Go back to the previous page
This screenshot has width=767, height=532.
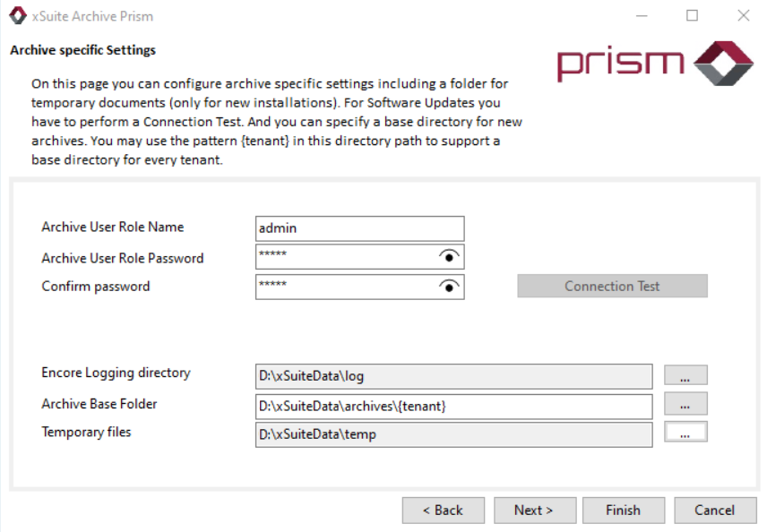pos(444,511)
